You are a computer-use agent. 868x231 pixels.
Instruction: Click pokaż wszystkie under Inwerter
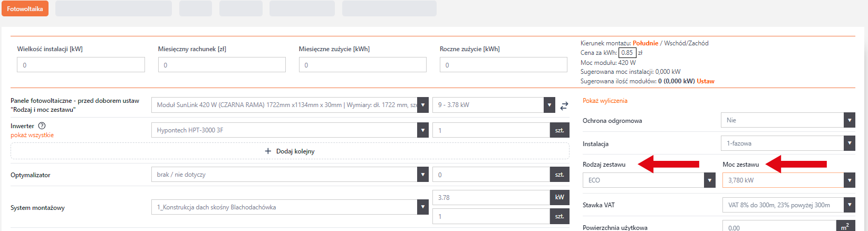click(x=32, y=135)
